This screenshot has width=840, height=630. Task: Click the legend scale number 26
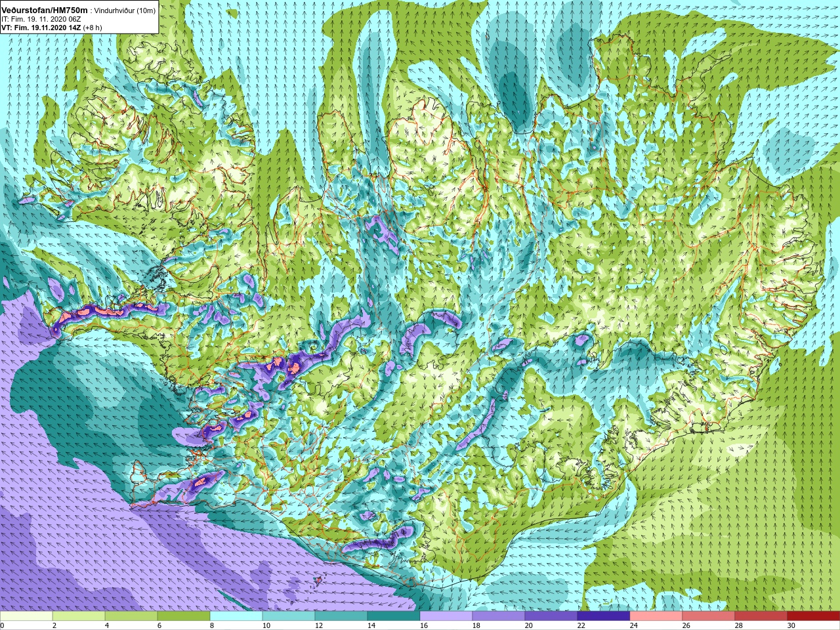686,625
